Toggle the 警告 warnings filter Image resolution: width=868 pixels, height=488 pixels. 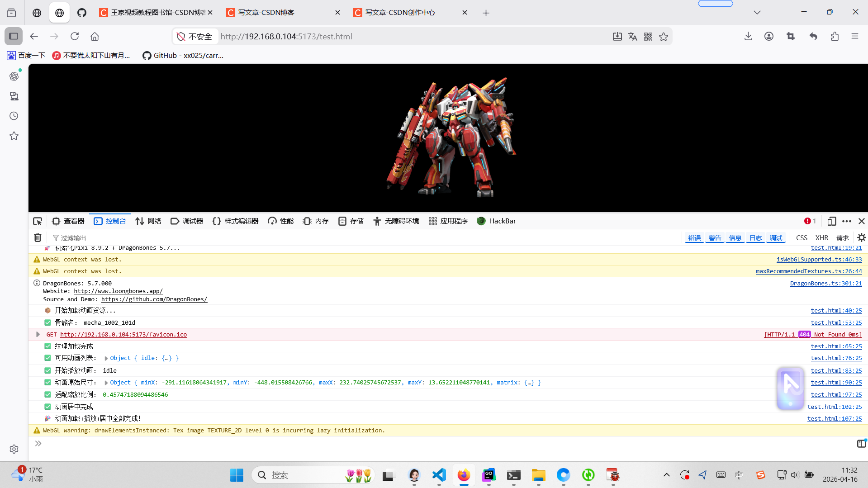(715, 238)
